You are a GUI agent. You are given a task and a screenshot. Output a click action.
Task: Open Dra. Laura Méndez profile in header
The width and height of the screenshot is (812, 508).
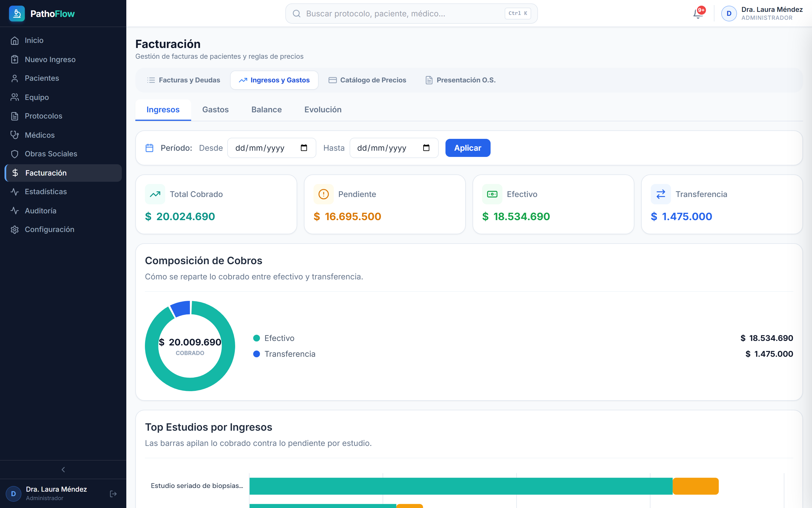762,14
